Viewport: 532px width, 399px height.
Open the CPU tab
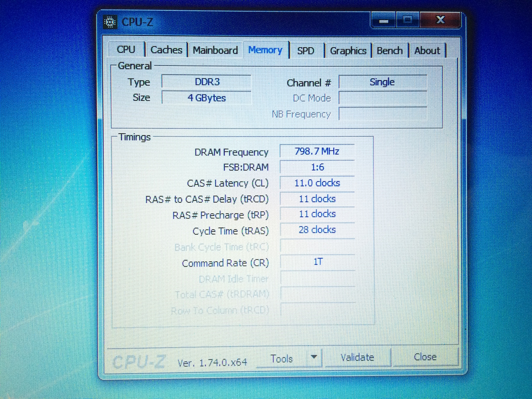[x=126, y=50]
